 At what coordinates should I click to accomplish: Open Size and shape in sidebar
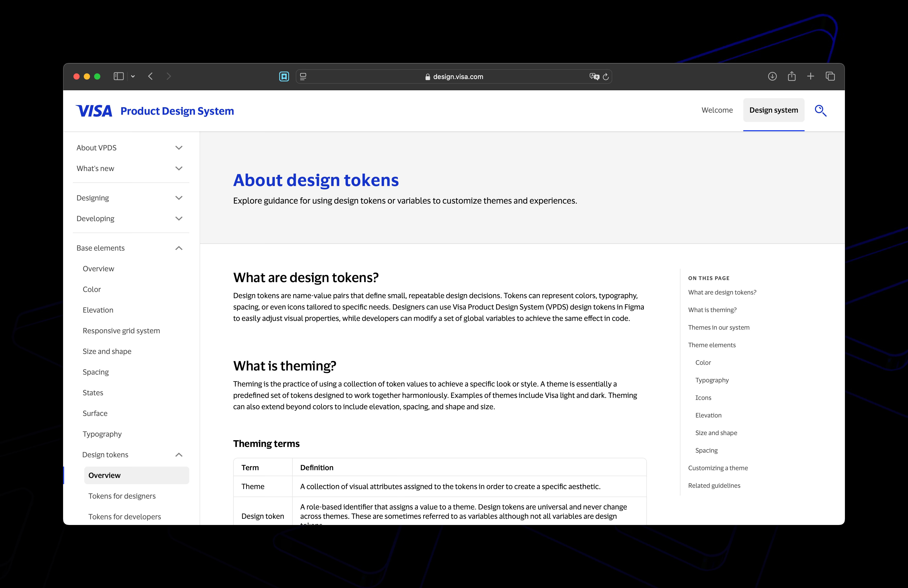pyautogui.click(x=107, y=351)
